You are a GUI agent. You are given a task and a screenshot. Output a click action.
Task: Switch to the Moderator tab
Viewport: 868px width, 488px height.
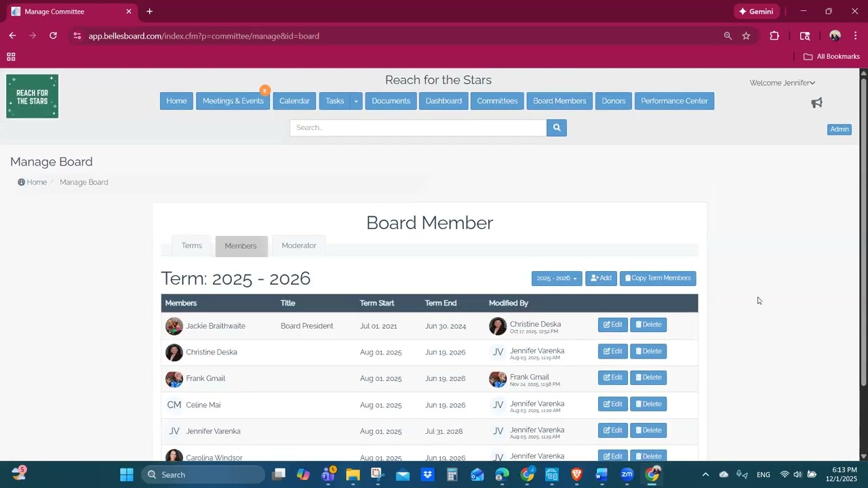[x=299, y=245]
